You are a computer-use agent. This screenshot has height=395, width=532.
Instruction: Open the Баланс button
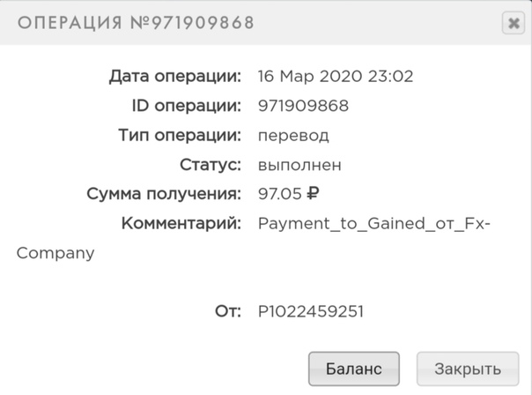(354, 369)
